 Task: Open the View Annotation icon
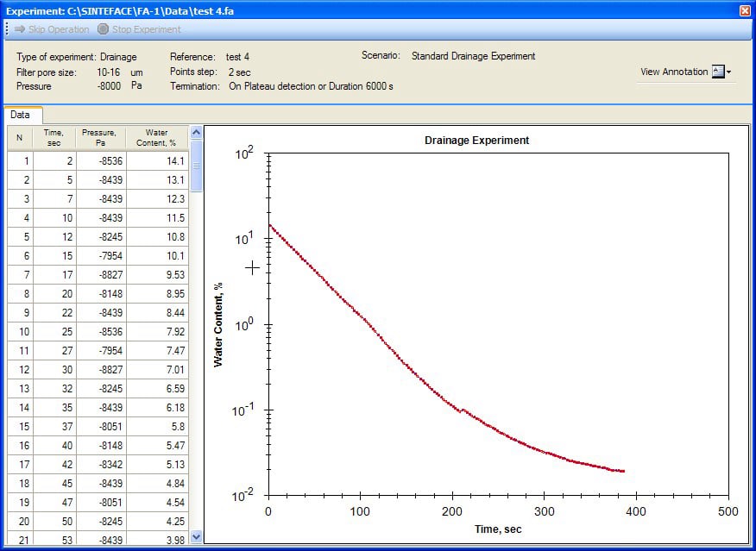coord(718,72)
